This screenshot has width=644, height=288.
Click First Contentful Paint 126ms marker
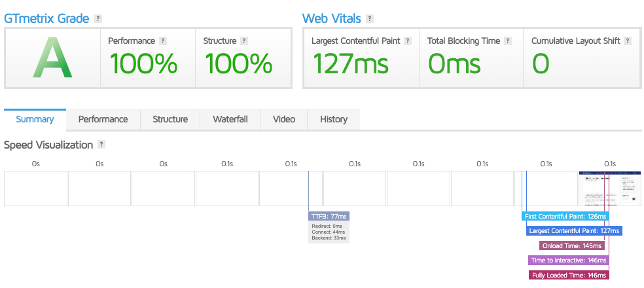click(x=566, y=216)
